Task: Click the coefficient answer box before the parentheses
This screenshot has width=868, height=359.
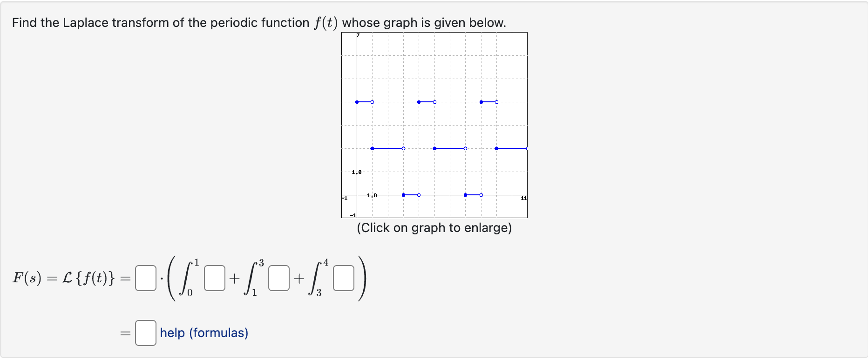Action: [x=145, y=278]
